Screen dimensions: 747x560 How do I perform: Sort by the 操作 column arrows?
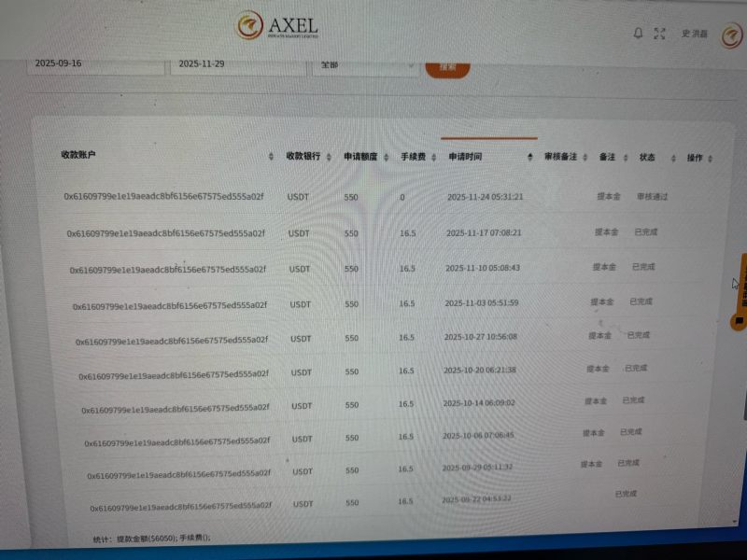[711, 159]
